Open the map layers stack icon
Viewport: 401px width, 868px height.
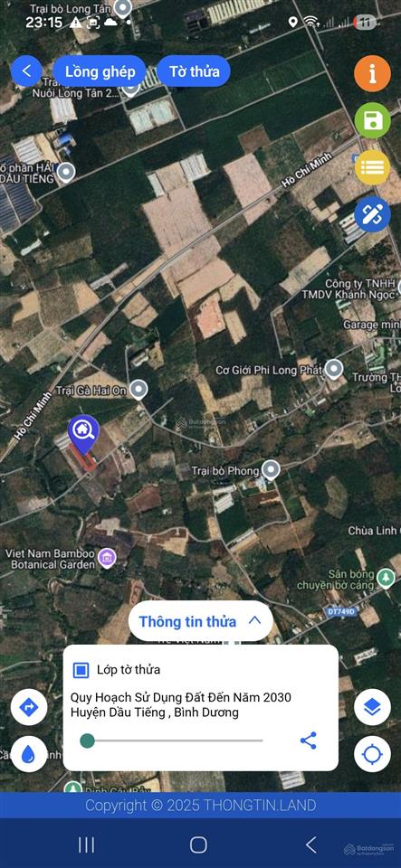372,707
